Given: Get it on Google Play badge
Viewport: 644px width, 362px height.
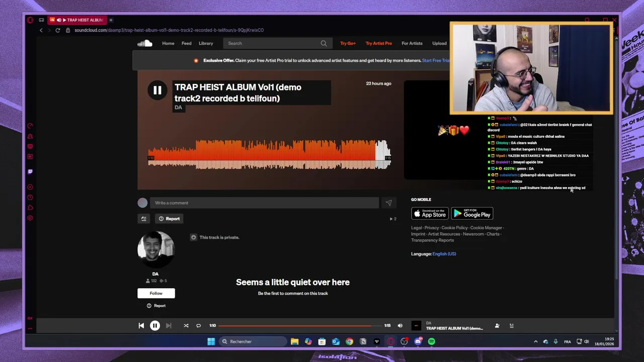Looking at the screenshot, I should click(472, 214).
